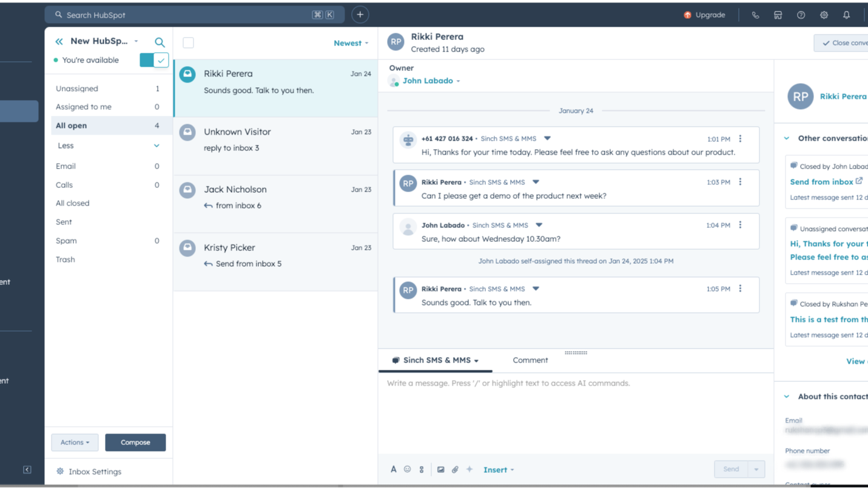Expand details of the 1:03 PM Rikki Perera message
Screen dimensions: 868x488
tap(536, 182)
